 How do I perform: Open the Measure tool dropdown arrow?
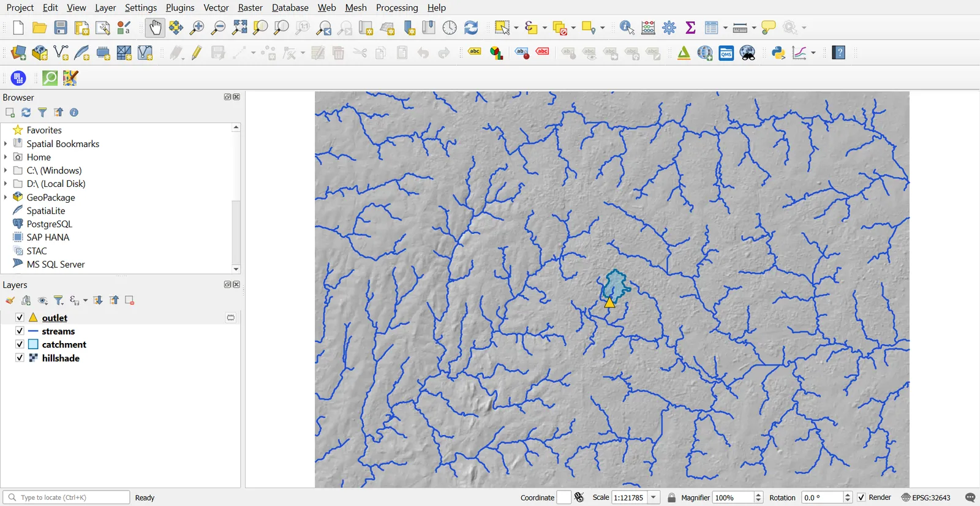click(754, 28)
